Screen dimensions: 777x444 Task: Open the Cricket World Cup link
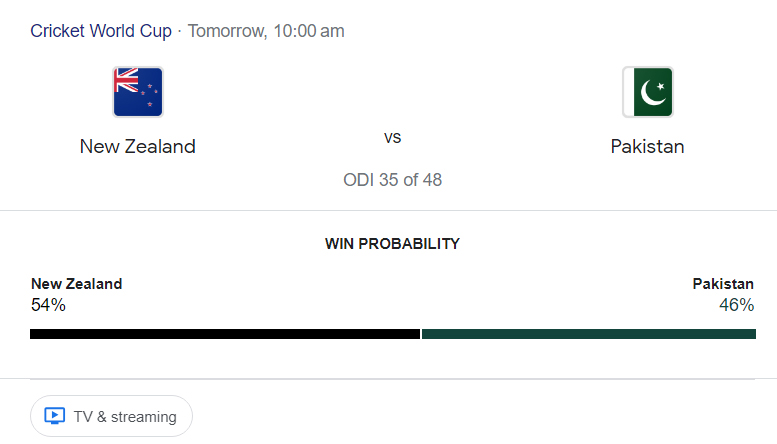101,31
